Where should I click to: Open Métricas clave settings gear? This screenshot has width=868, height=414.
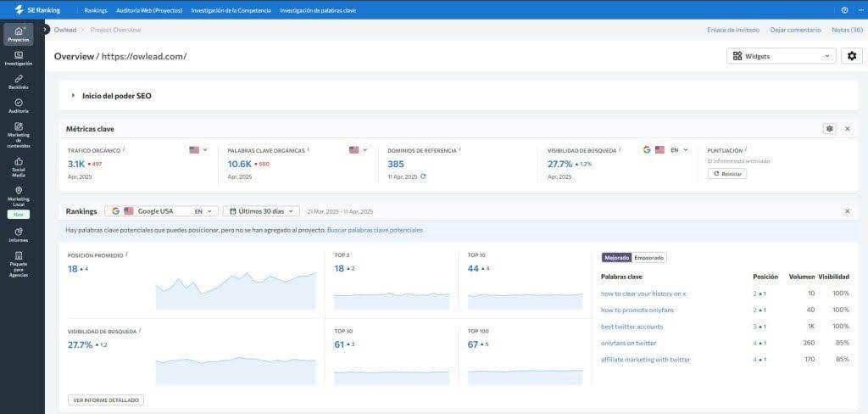click(829, 129)
